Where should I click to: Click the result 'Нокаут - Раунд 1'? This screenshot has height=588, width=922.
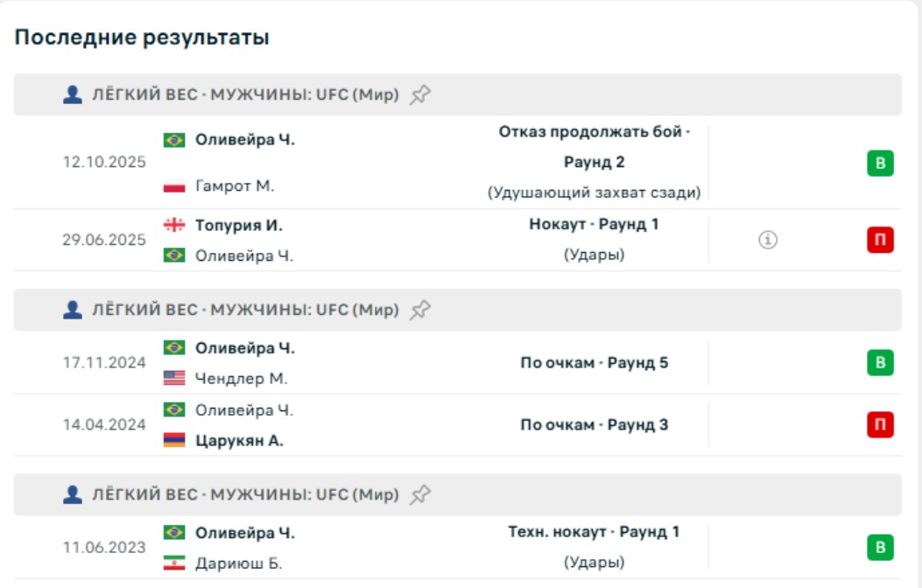pyautogui.click(x=594, y=224)
